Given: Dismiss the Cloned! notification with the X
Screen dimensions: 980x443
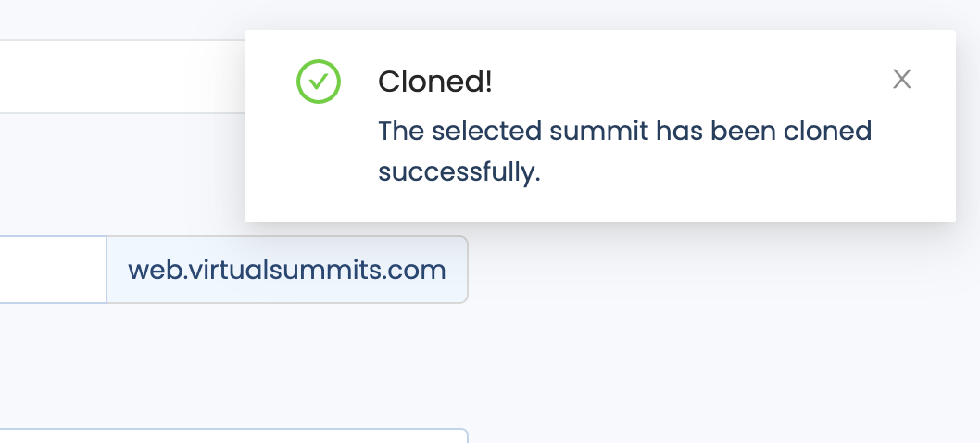Looking at the screenshot, I should pyautogui.click(x=902, y=80).
